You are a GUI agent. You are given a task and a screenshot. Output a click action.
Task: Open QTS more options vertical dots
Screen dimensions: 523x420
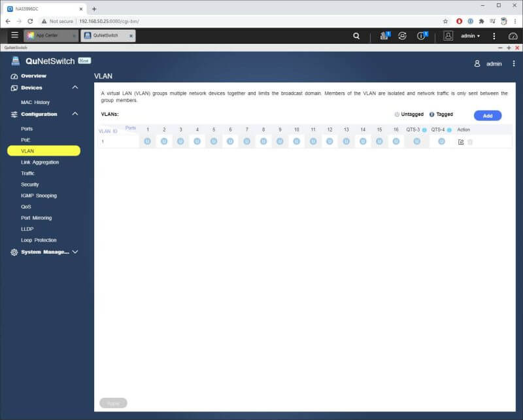(x=494, y=36)
